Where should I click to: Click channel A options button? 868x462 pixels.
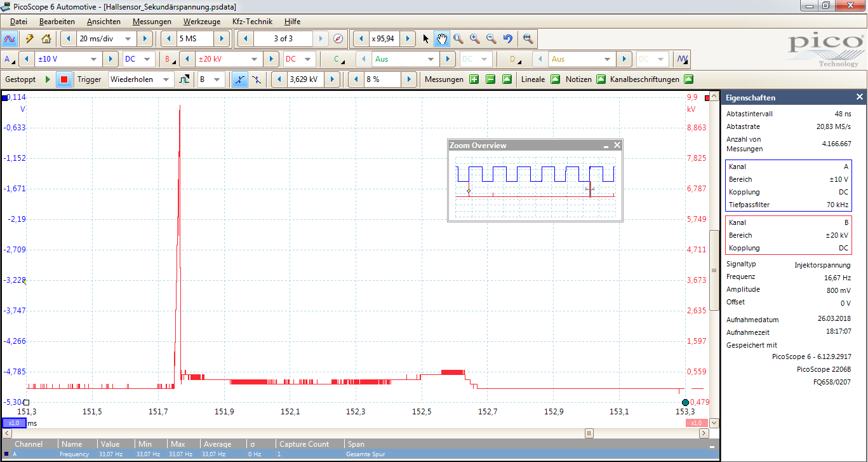10,59
